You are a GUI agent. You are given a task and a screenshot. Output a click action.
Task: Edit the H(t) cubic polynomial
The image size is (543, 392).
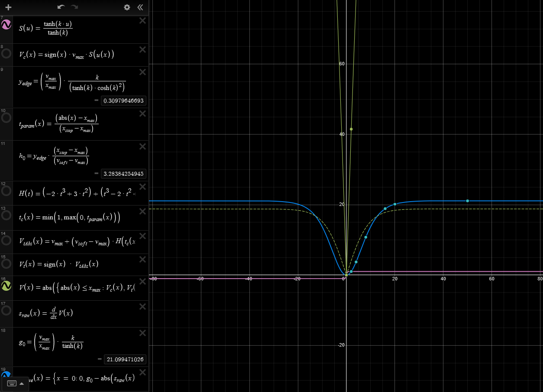(x=77, y=193)
